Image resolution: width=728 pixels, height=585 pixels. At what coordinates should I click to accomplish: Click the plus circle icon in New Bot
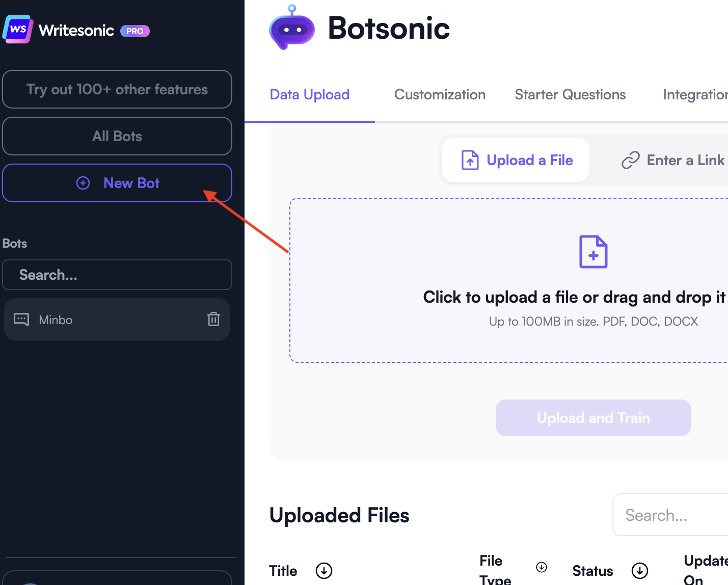pos(83,183)
